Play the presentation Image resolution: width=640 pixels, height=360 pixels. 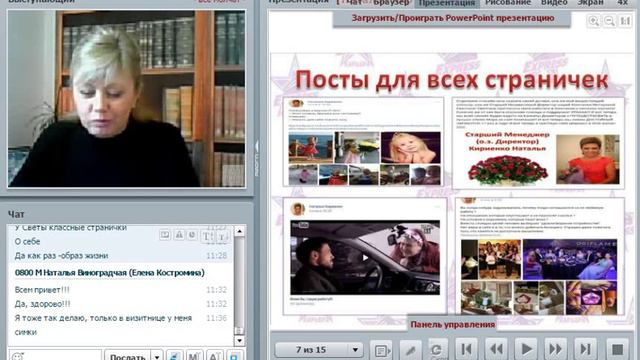click(x=527, y=349)
